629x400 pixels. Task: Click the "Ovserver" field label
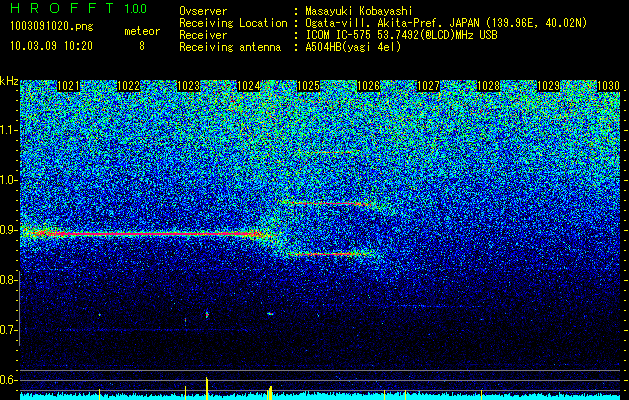click(x=203, y=11)
